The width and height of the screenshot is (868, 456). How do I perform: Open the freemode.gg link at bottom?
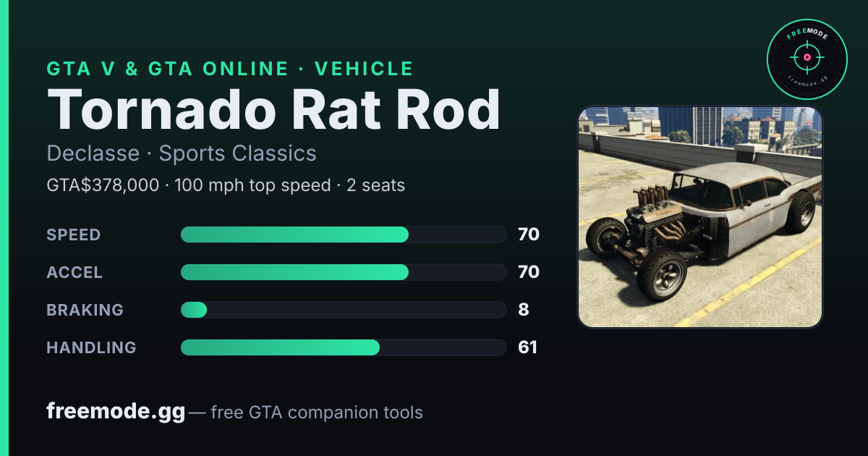[x=116, y=412]
